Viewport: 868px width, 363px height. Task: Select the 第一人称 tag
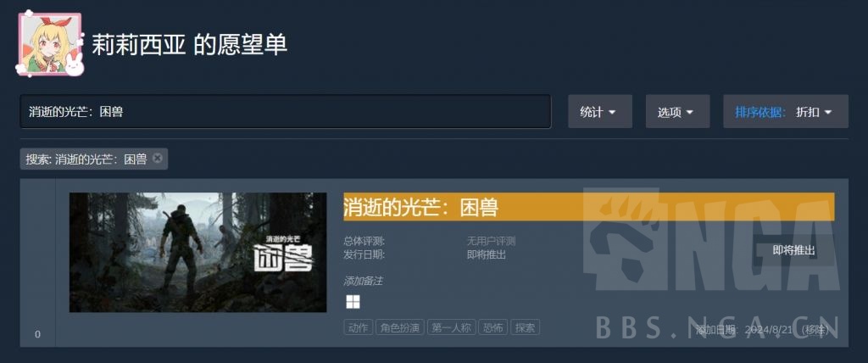click(x=452, y=327)
